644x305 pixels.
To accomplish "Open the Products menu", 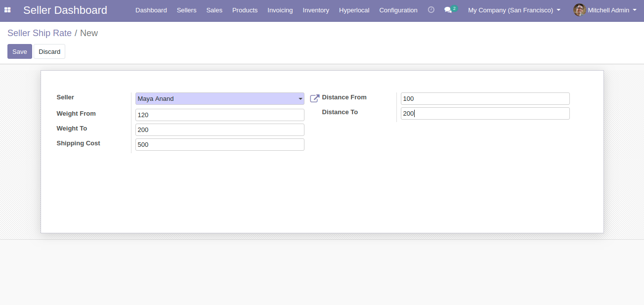I will [x=245, y=10].
